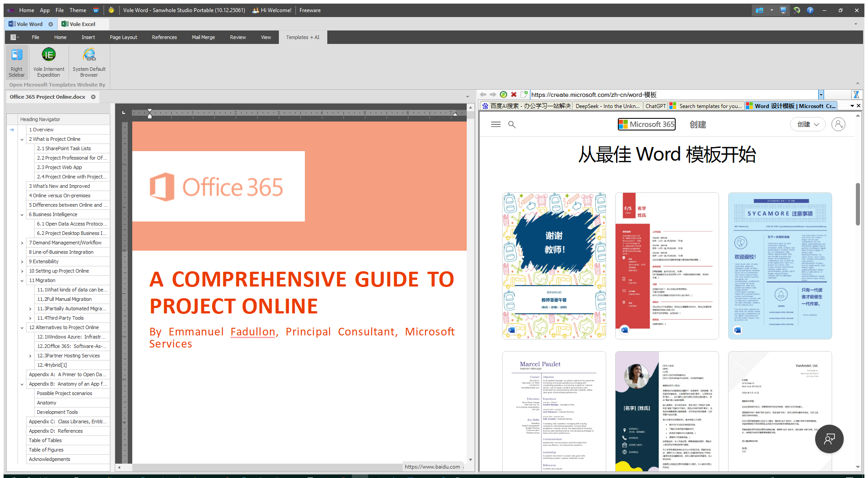Collapse the 6 Business Intelligence node
The height and width of the screenshot is (478, 868).
22,215
